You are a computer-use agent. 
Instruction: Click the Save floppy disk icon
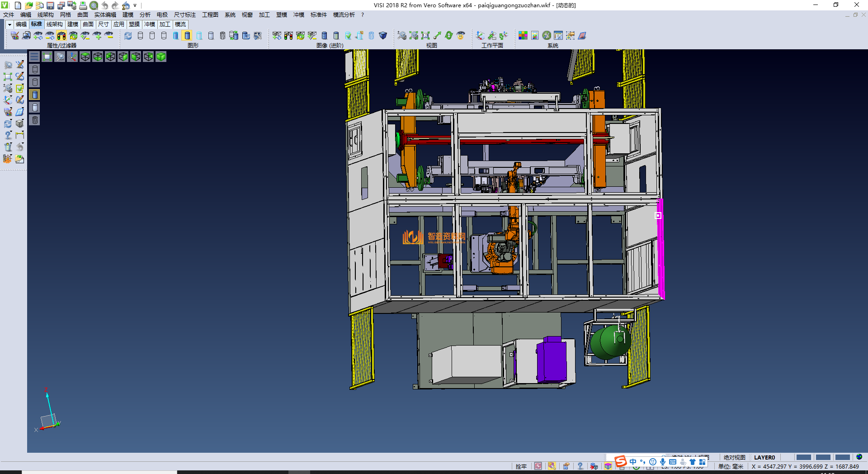click(50, 5)
